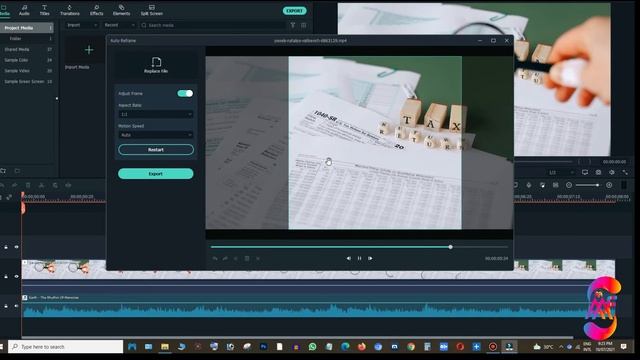The height and width of the screenshot is (360, 640).
Task: Click the preview display monitor icon
Action: [x=585, y=173]
